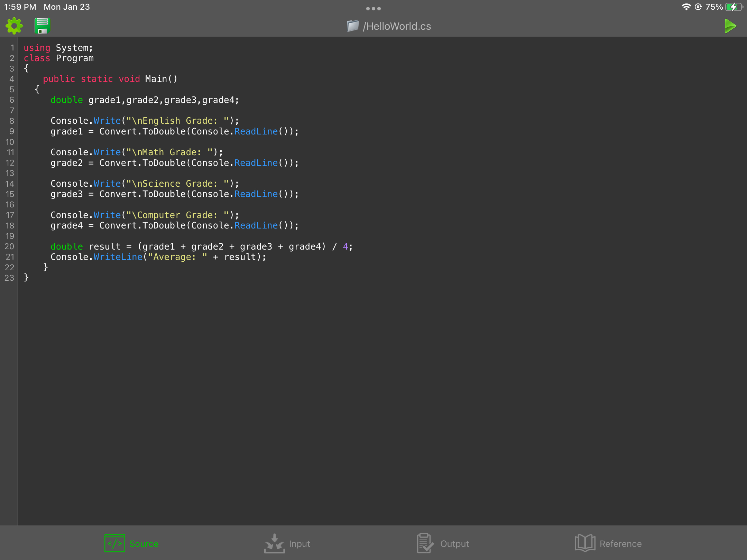The width and height of the screenshot is (747, 560).
Task: Click the Reference open book icon
Action: (585, 543)
